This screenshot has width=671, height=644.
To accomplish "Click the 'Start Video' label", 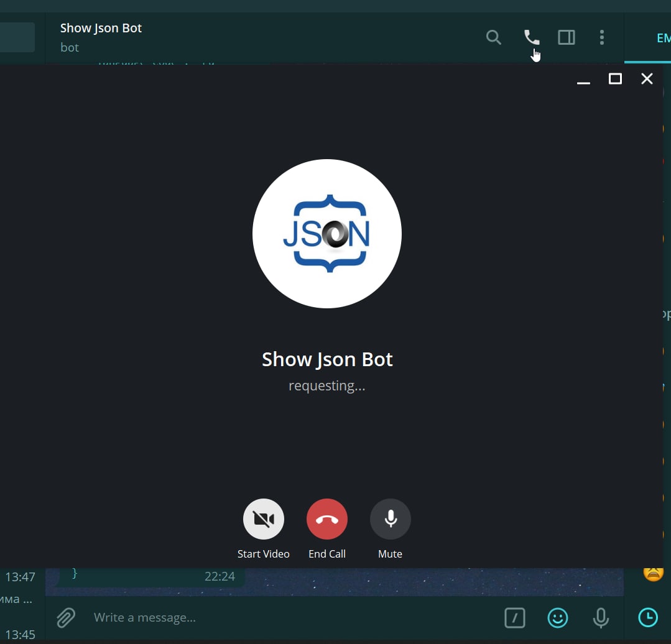I will click(263, 554).
